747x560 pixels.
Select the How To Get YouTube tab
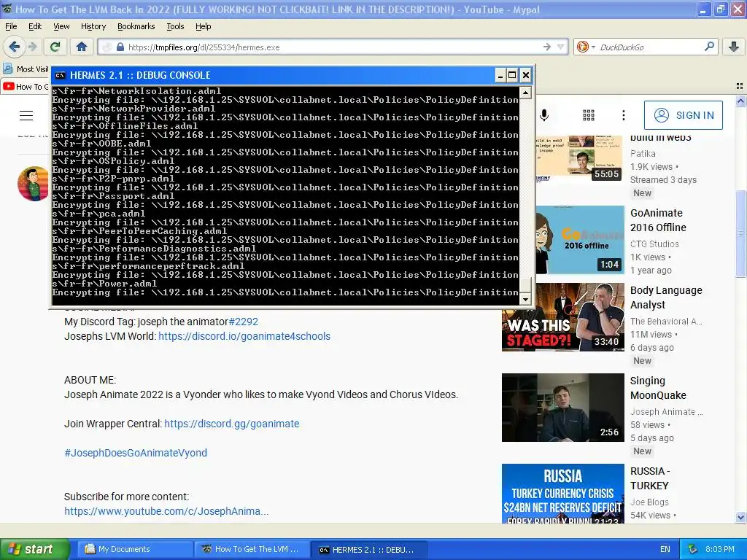(x=26, y=87)
